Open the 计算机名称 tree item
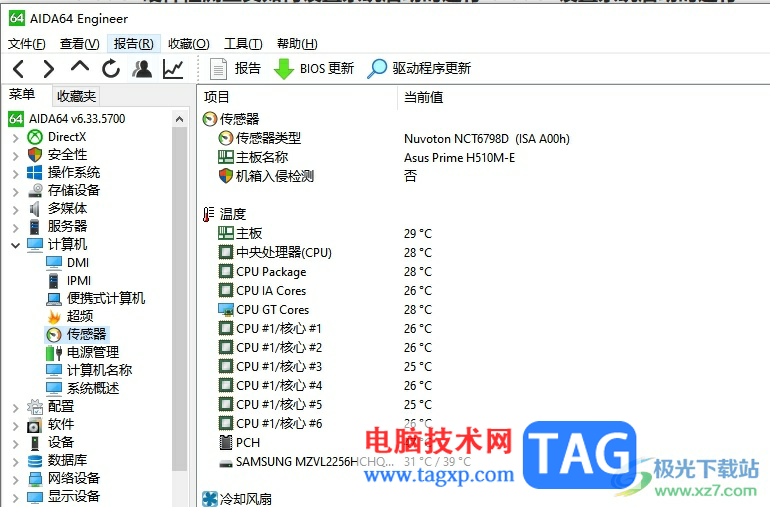This screenshot has width=770, height=507. 89,370
